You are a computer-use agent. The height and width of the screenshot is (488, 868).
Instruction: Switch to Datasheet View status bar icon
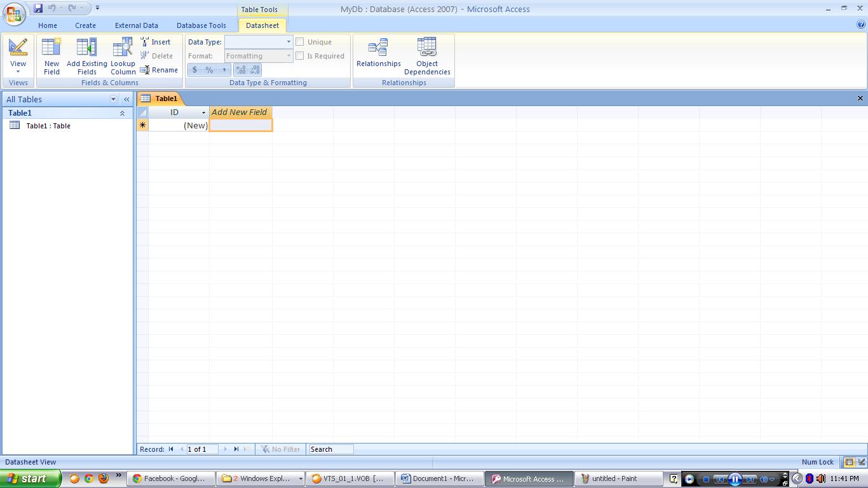click(x=849, y=462)
